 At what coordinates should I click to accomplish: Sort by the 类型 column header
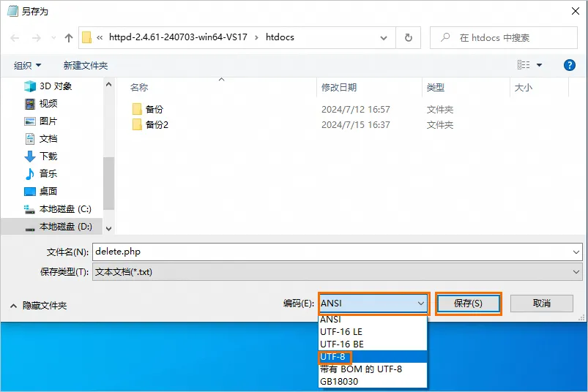click(436, 88)
